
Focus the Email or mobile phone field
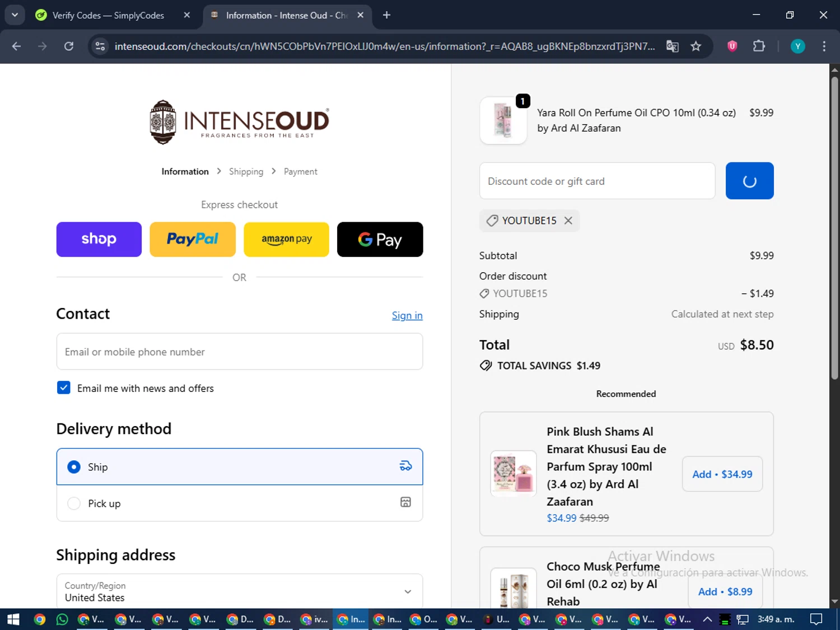point(240,352)
